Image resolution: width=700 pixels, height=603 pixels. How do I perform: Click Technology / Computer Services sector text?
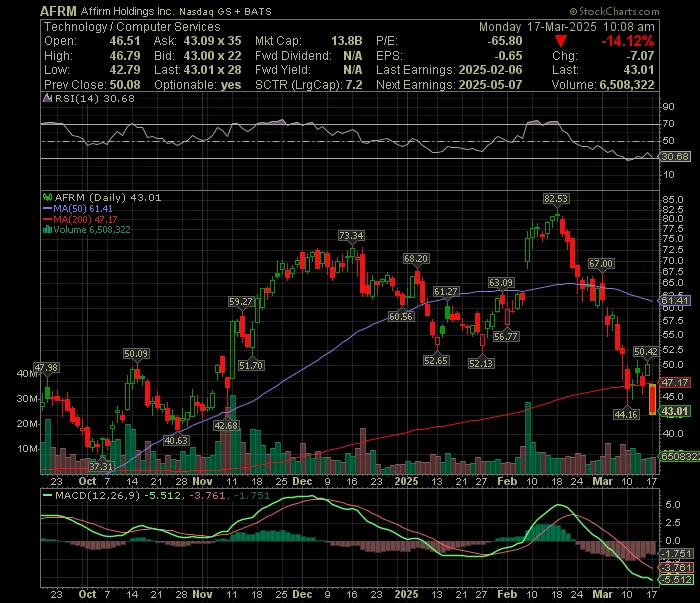(x=132, y=27)
